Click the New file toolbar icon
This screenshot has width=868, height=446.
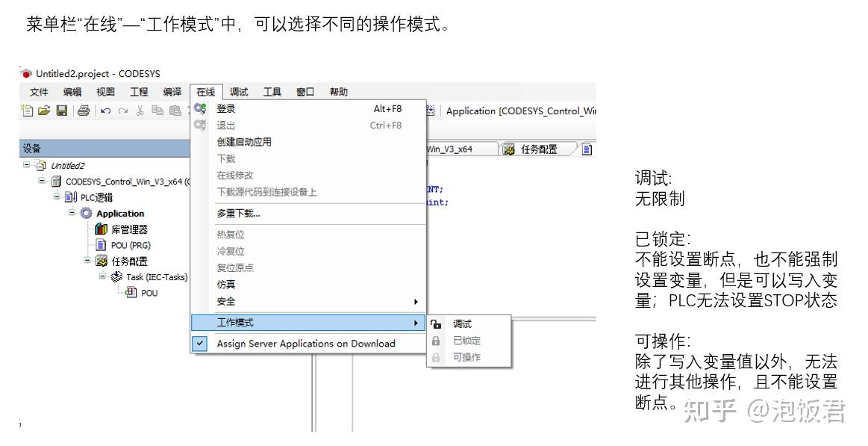click(x=27, y=111)
